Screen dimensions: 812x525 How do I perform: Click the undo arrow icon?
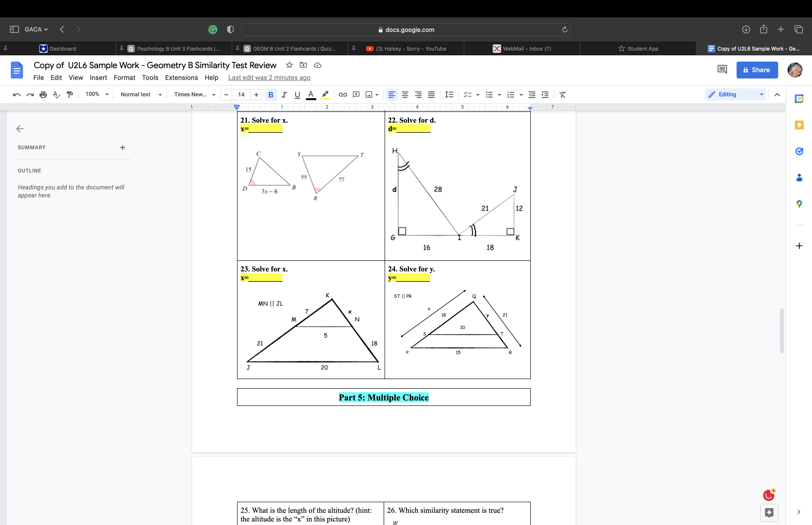pos(16,95)
